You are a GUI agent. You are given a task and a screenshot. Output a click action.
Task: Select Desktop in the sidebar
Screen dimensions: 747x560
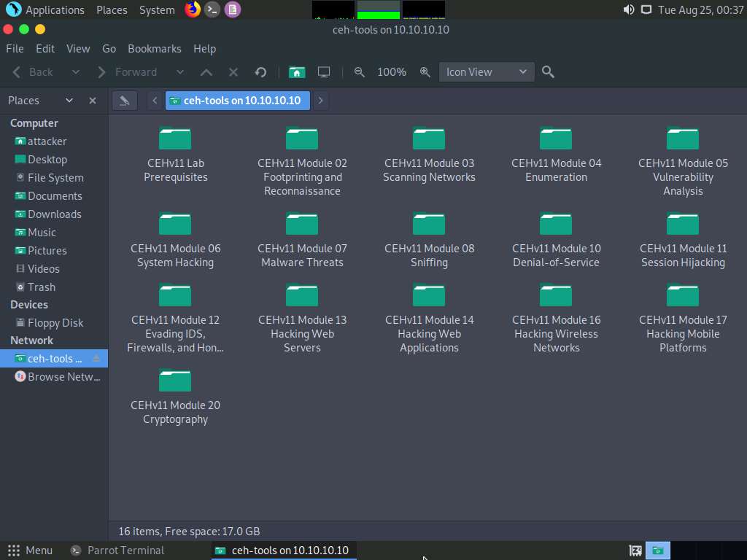click(x=54, y=160)
